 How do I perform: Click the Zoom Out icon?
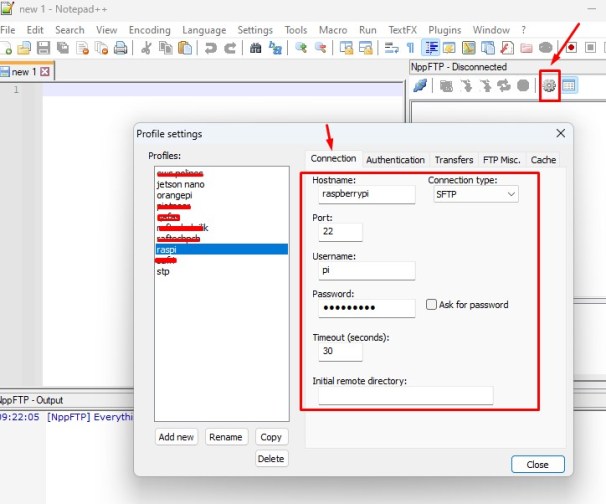pyautogui.click(x=320, y=48)
